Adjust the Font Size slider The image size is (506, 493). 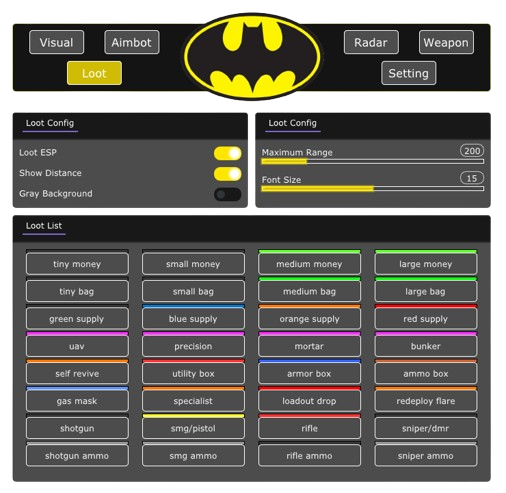[x=372, y=189]
